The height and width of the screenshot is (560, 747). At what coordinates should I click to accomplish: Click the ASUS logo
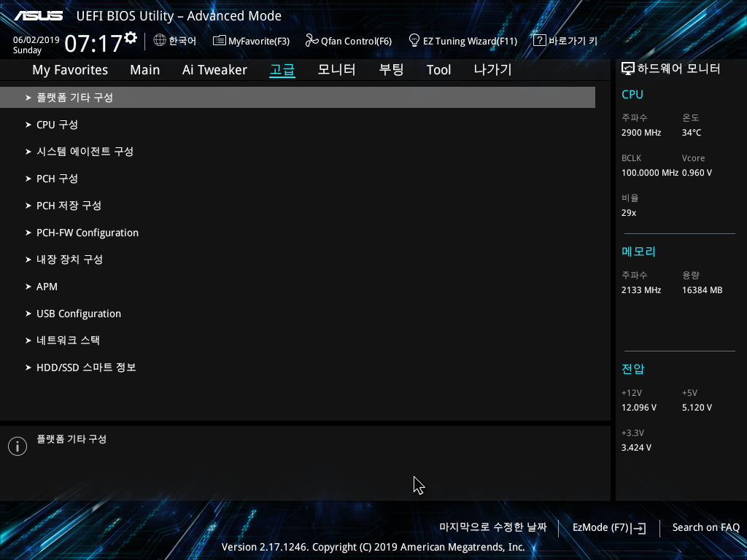point(38,16)
